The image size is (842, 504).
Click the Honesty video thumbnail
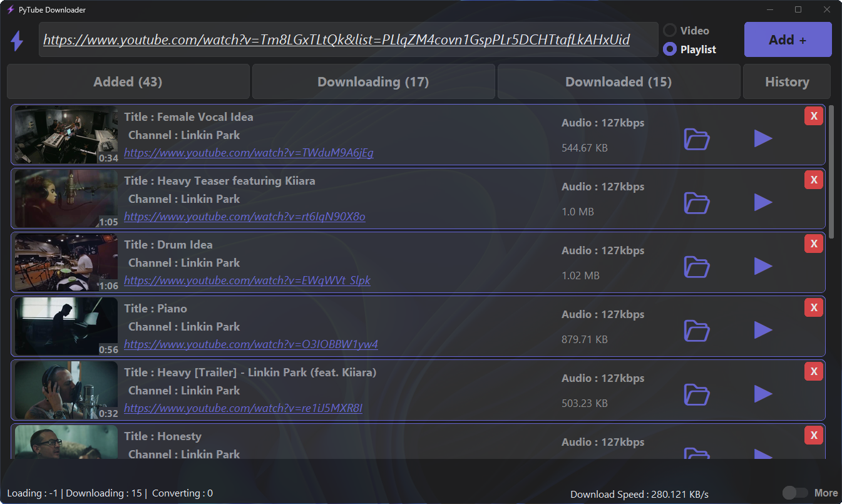pyautogui.click(x=66, y=442)
